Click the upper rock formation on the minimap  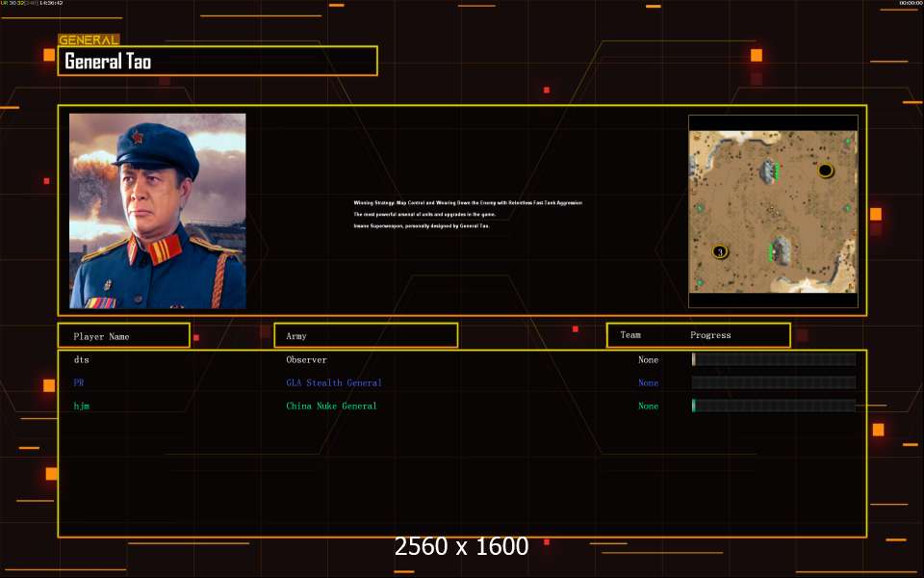[768, 171]
